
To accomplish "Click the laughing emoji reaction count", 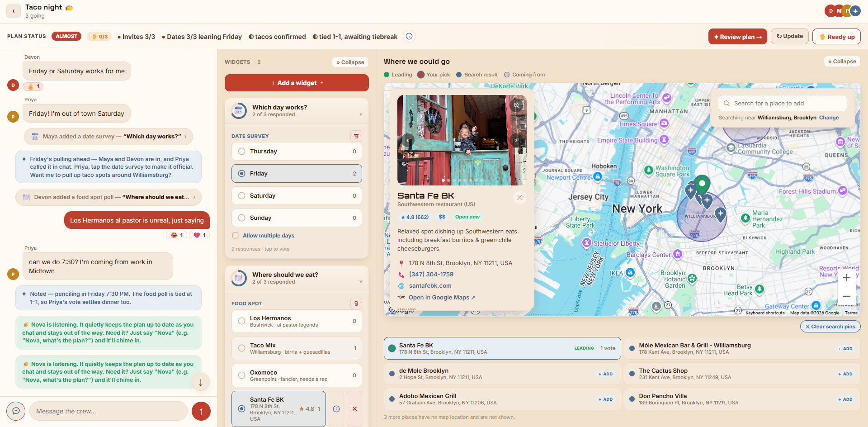I will tap(177, 235).
